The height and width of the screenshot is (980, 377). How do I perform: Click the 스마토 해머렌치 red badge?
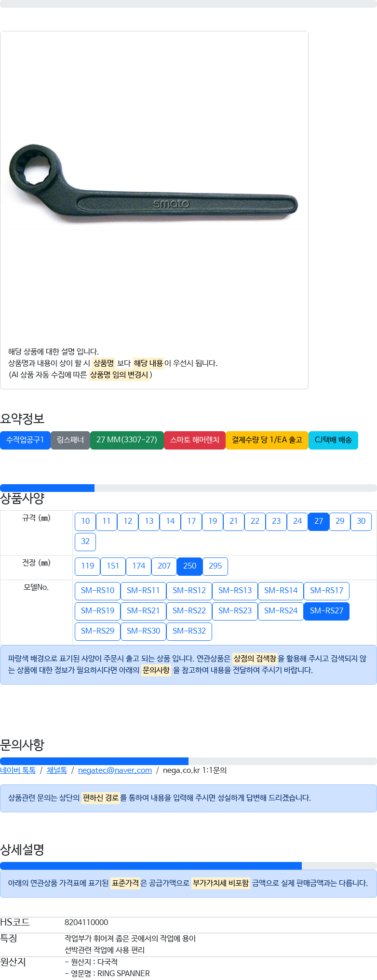click(195, 440)
